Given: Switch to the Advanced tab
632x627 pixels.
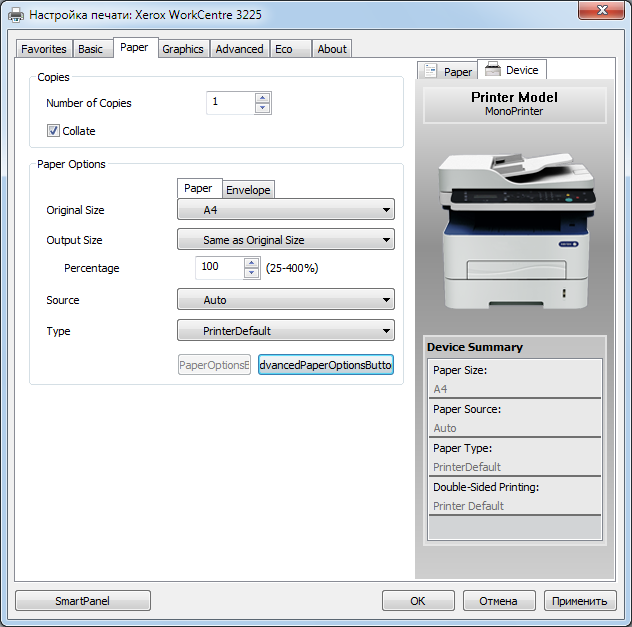Looking at the screenshot, I should (x=239, y=49).
